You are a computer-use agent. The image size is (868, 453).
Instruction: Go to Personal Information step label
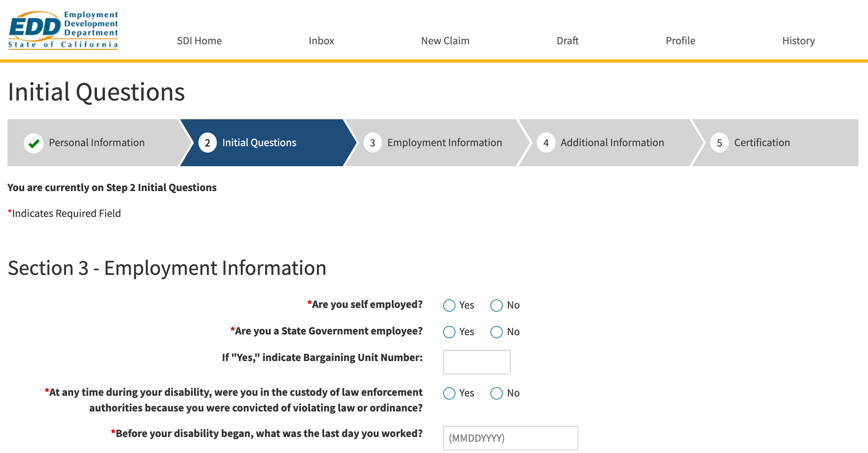click(97, 143)
